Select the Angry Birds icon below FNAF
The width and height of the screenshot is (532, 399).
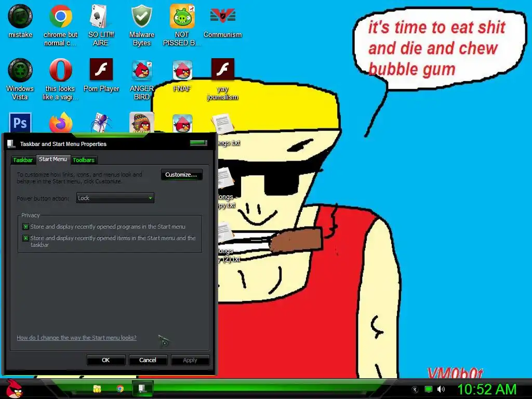(182, 123)
